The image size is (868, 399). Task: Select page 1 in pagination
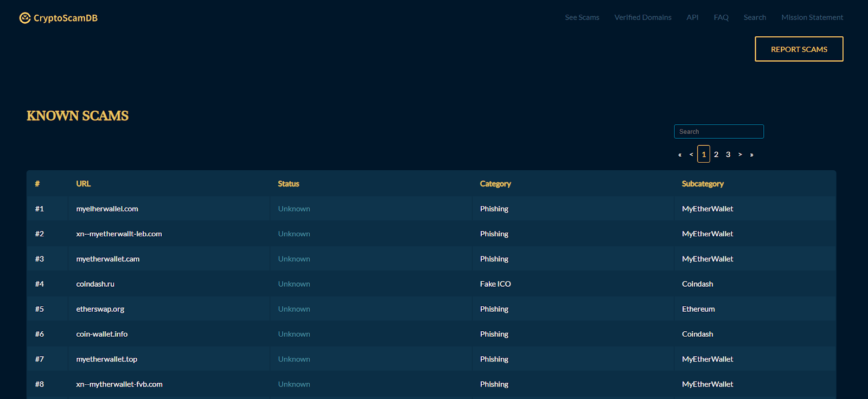click(704, 154)
